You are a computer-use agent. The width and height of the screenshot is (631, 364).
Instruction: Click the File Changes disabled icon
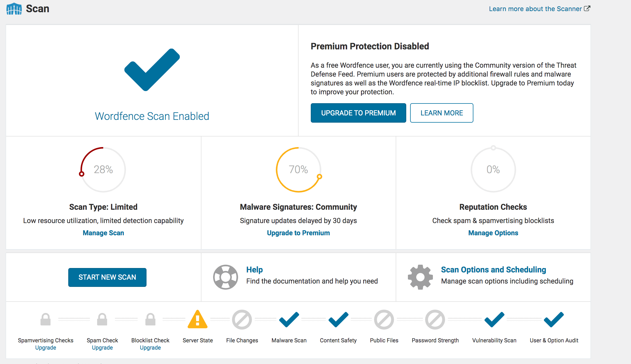242,320
